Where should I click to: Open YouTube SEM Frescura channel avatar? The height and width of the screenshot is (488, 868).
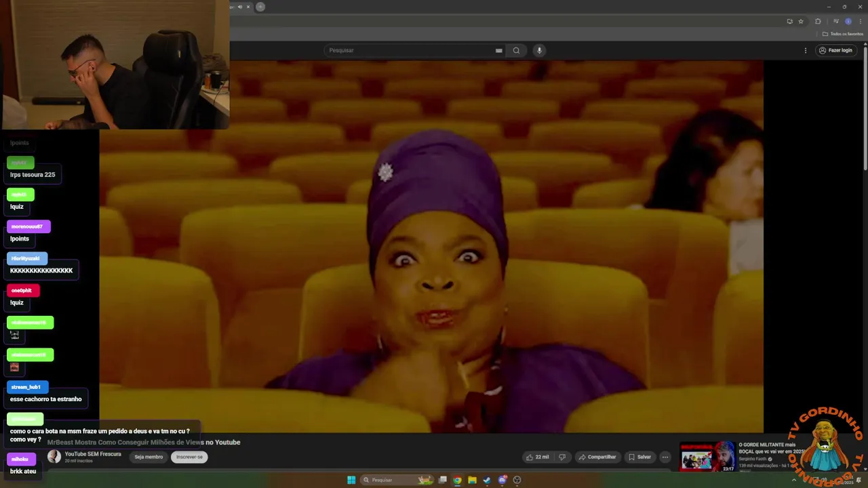point(54,457)
